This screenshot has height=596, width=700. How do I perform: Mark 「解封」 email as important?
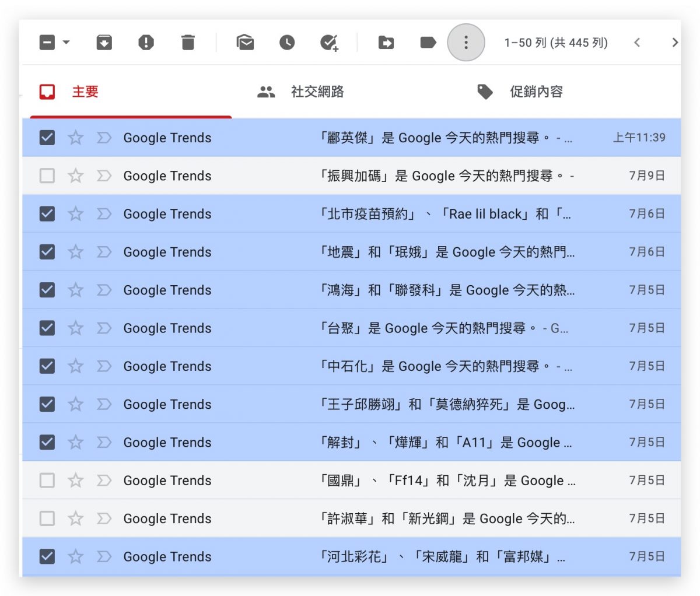coord(104,443)
